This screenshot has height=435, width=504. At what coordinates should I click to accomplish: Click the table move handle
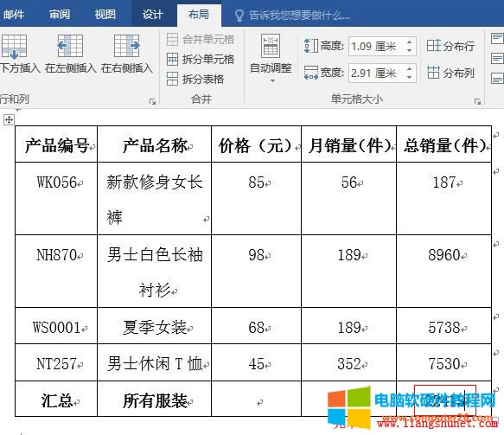[x=9, y=120]
